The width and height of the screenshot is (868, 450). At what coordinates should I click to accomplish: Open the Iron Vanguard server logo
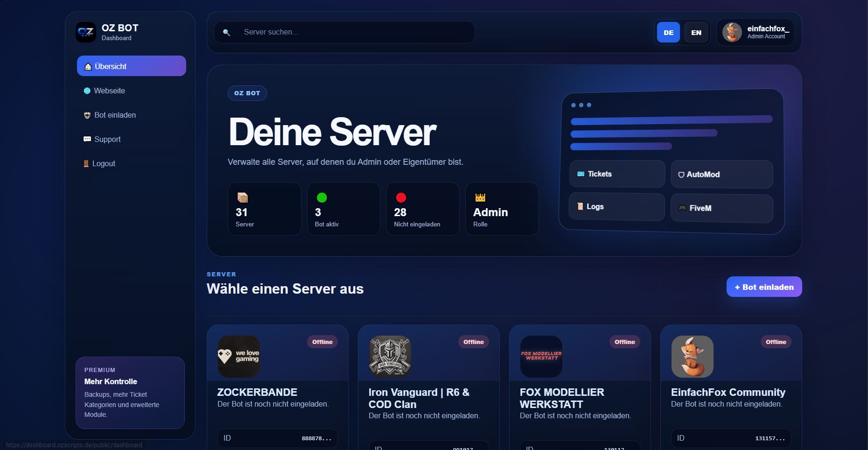390,357
